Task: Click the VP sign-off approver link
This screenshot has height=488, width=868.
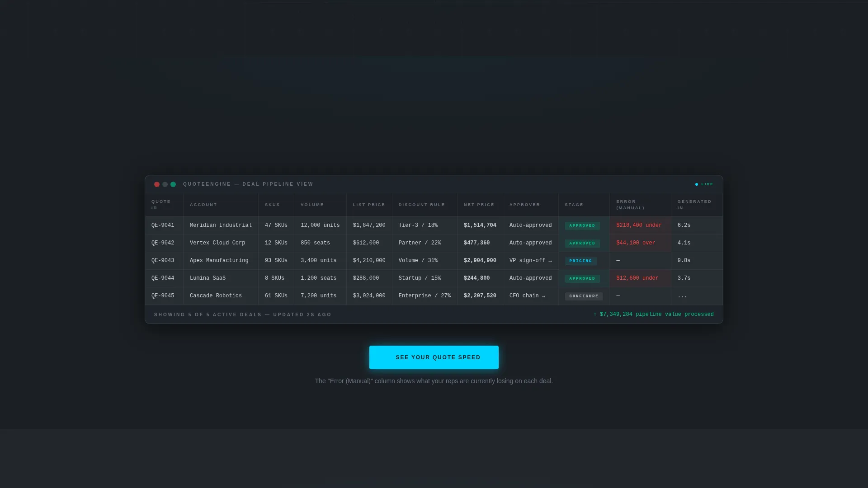Action: pyautogui.click(x=531, y=261)
